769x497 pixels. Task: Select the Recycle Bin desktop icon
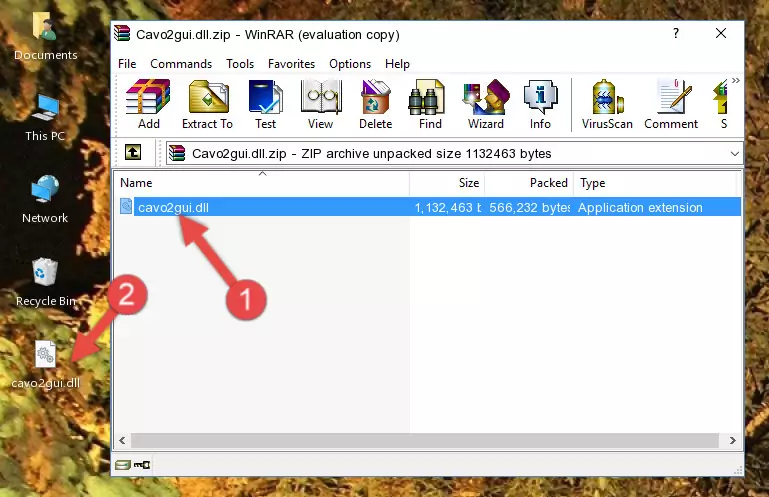pyautogui.click(x=45, y=283)
